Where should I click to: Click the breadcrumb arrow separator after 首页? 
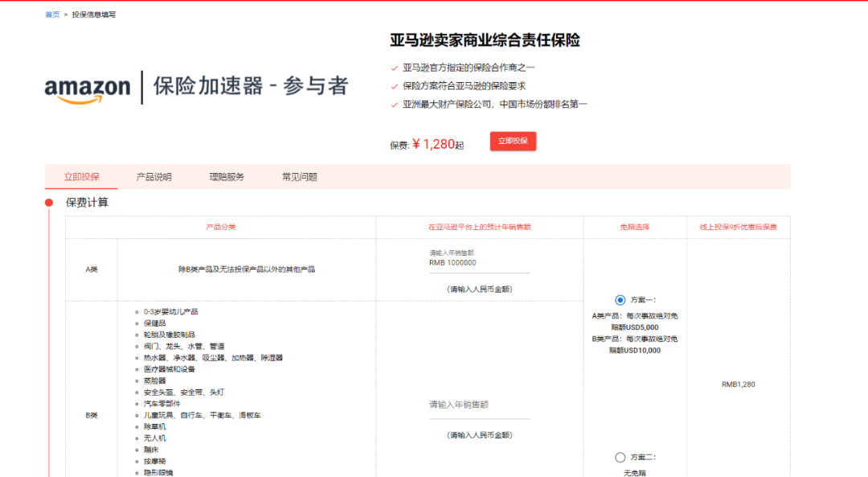point(65,14)
